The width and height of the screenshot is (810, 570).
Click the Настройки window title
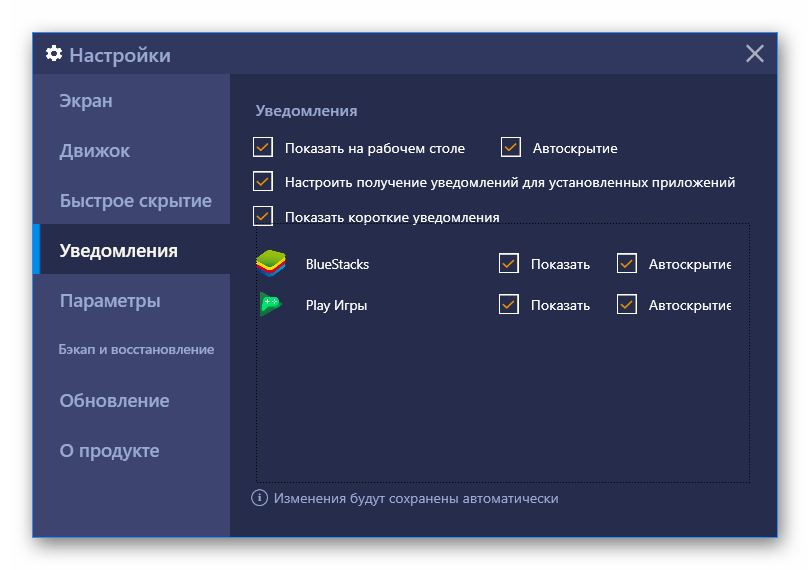tap(120, 55)
